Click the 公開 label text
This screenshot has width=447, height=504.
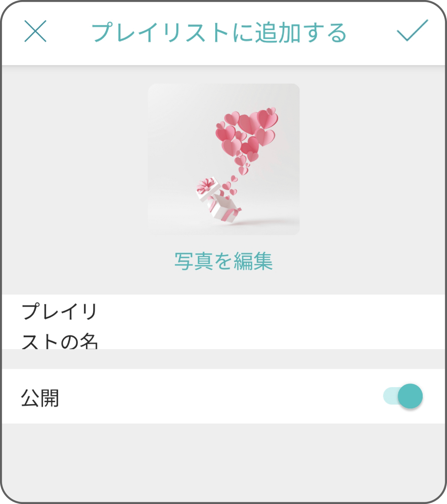coord(40,398)
